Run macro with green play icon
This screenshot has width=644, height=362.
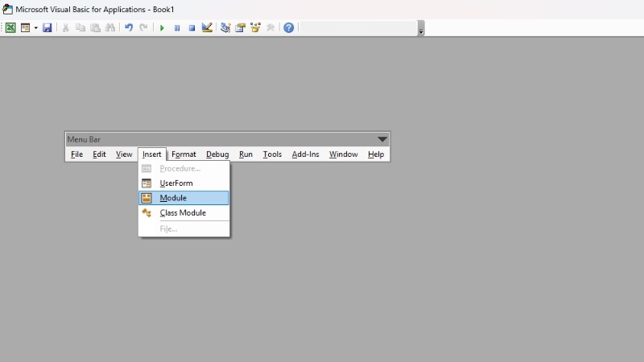[x=162, y=27]
